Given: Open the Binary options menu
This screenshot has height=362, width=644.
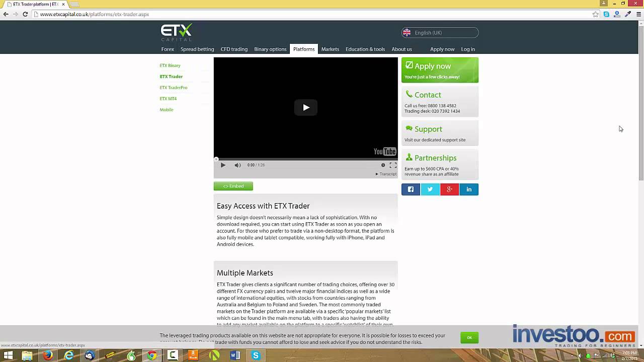Looking at the screenshot, I should (270, 49).
